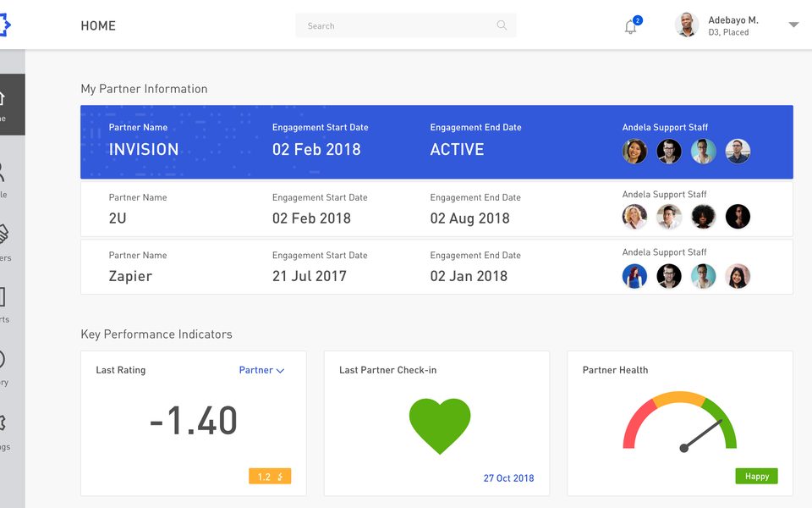Click Invision's 02 Feb 2018 start date
This screenshot has height=508, width=812.
click(x=316, y=149)
